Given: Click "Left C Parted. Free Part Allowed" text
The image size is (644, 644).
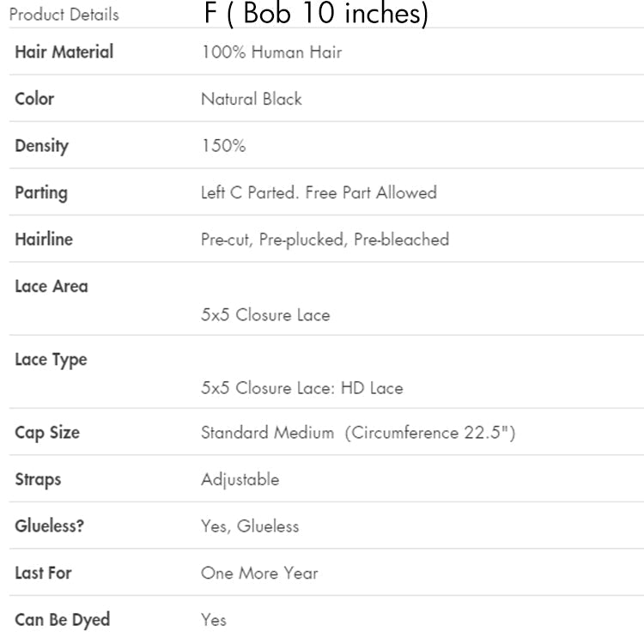Looking at the screenshot, I should tap(319, 192).
